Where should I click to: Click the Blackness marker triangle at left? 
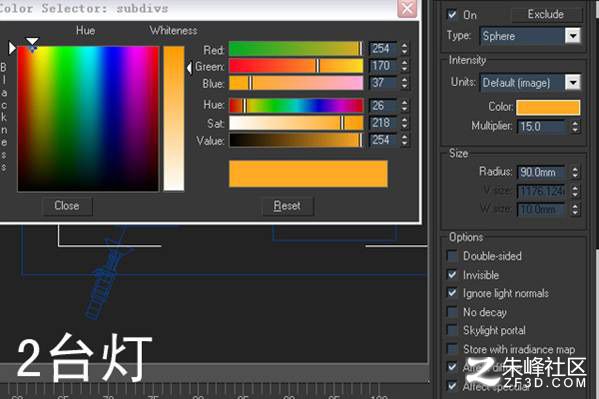pos(12,48)
